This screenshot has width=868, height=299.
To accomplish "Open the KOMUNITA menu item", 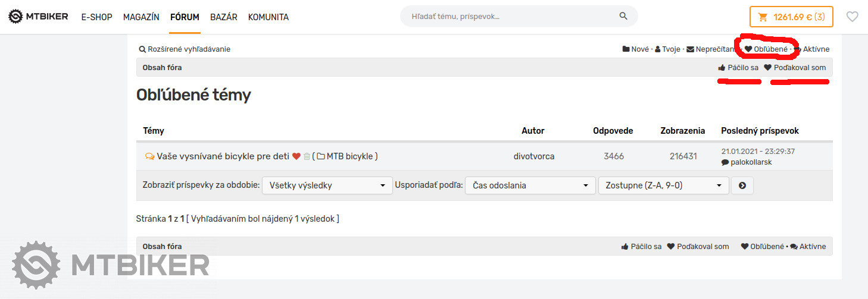I will point(268,17).
